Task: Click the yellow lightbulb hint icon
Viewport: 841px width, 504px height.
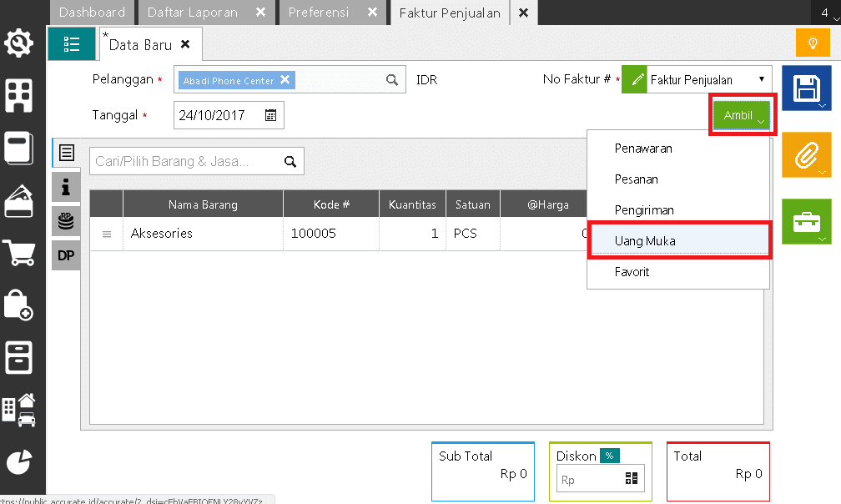Action: tap(813, 43)
